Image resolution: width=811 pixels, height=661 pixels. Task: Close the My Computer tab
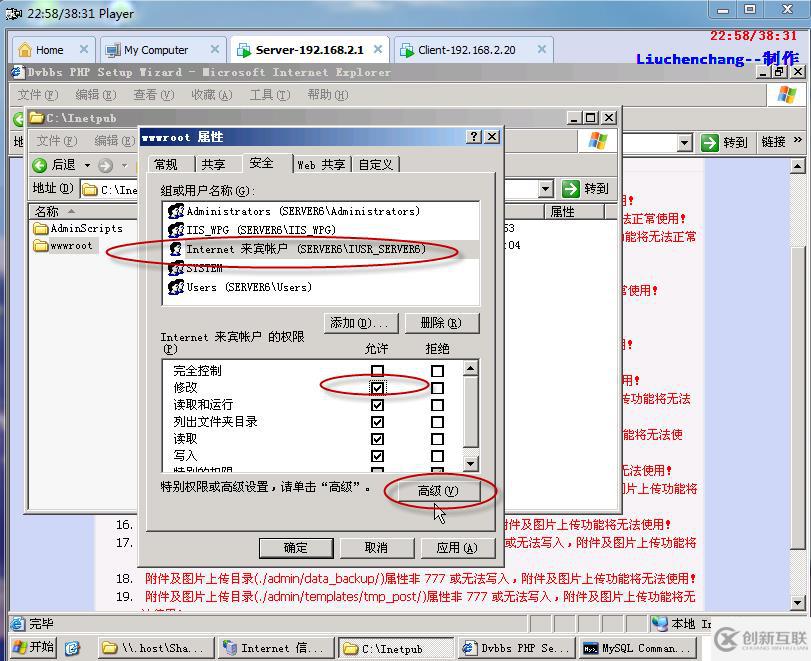coord(215,49)
